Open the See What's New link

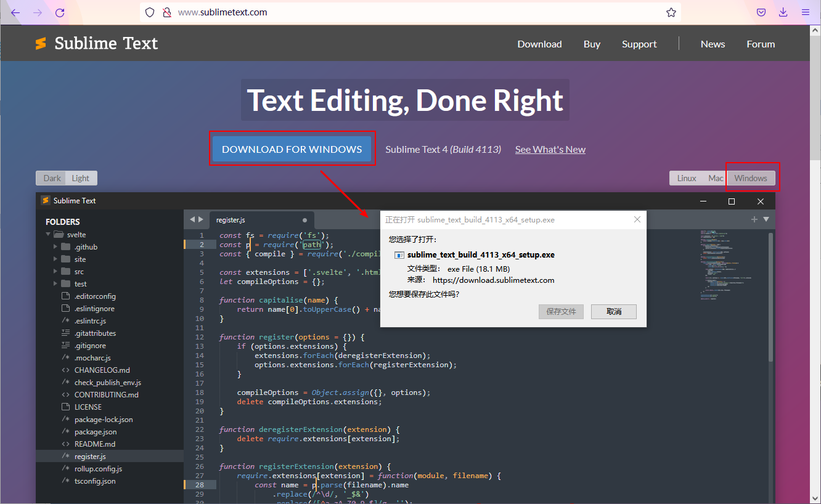pyautogui.click(x=550, y=149)
